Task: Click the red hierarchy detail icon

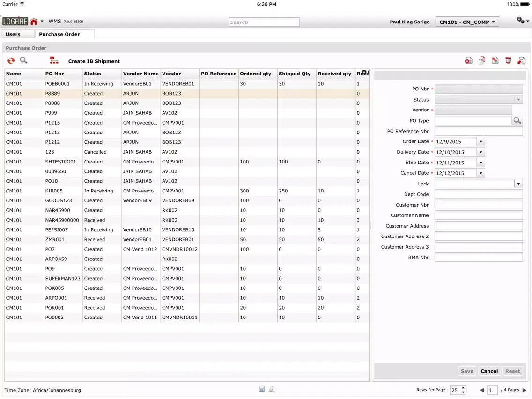Action: point(54,61)
